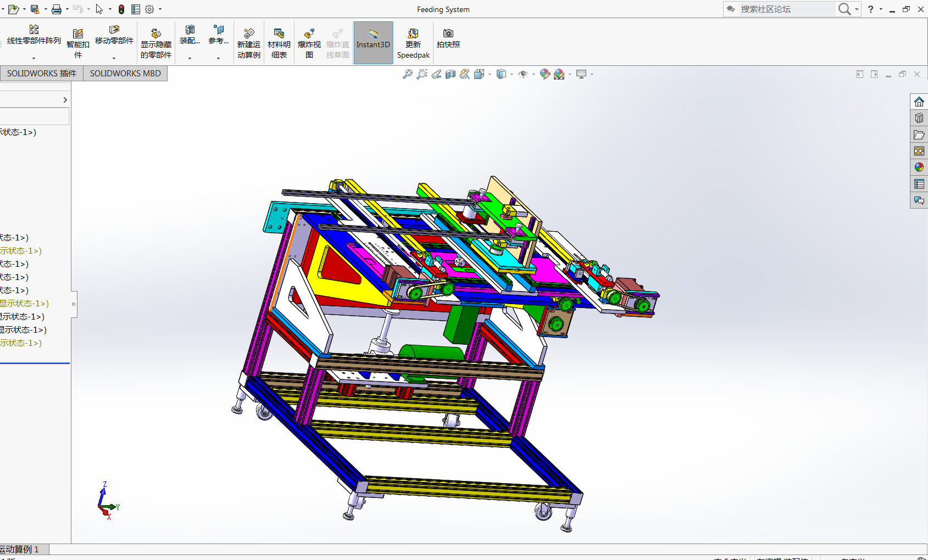The width and height of the screenshot is (928, 560).
Task: Expand the Options gear dropdown arrow
Action: 160,9
